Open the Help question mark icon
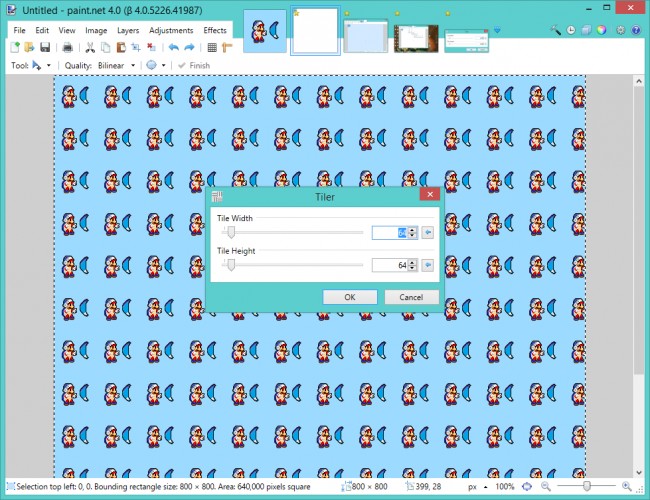The width and height of the screenshot is (650, 500). tap(636, 30)
